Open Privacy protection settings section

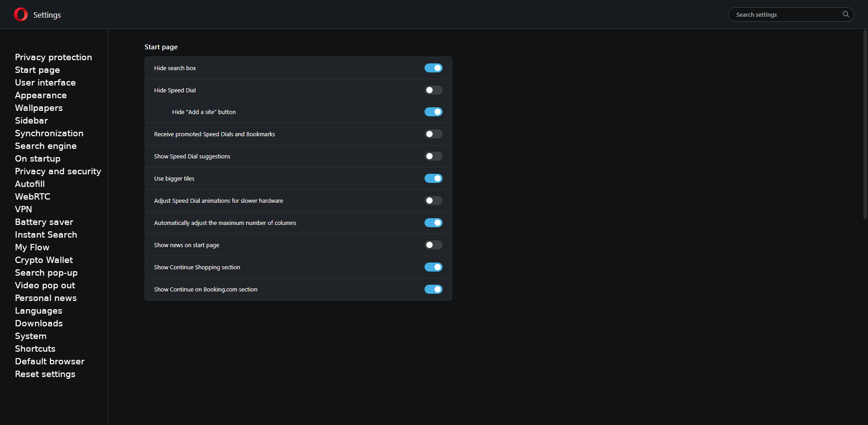point(53,57)
